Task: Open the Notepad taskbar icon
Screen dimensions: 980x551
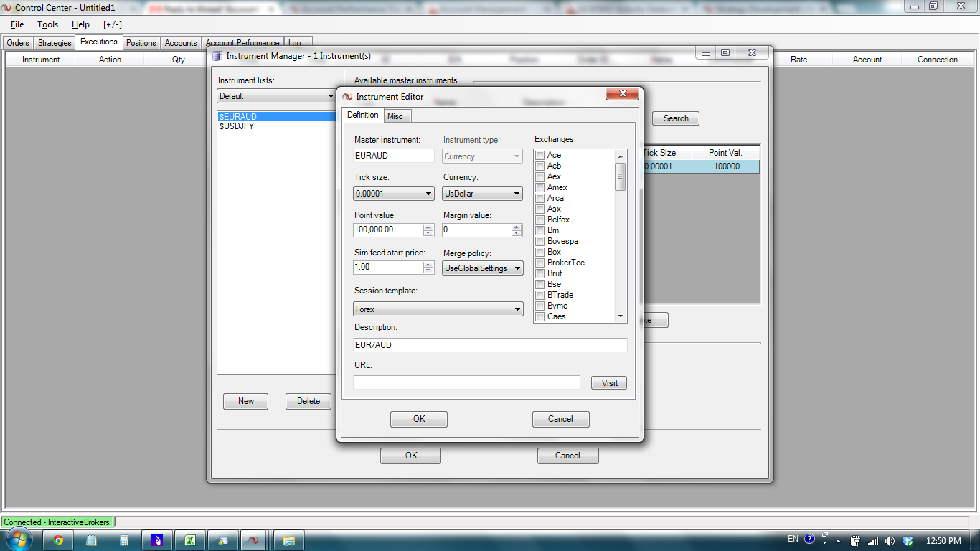Action: (91, 540)
